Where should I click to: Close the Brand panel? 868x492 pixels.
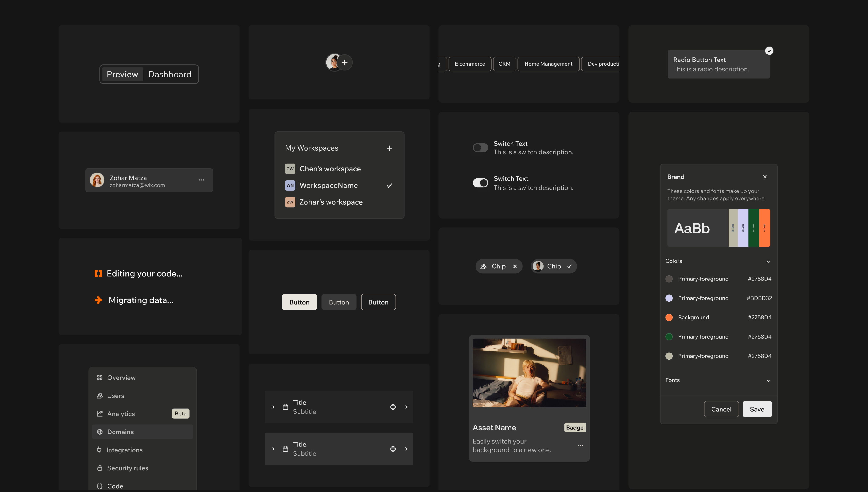pyautogui.click(x=765, y=177)
